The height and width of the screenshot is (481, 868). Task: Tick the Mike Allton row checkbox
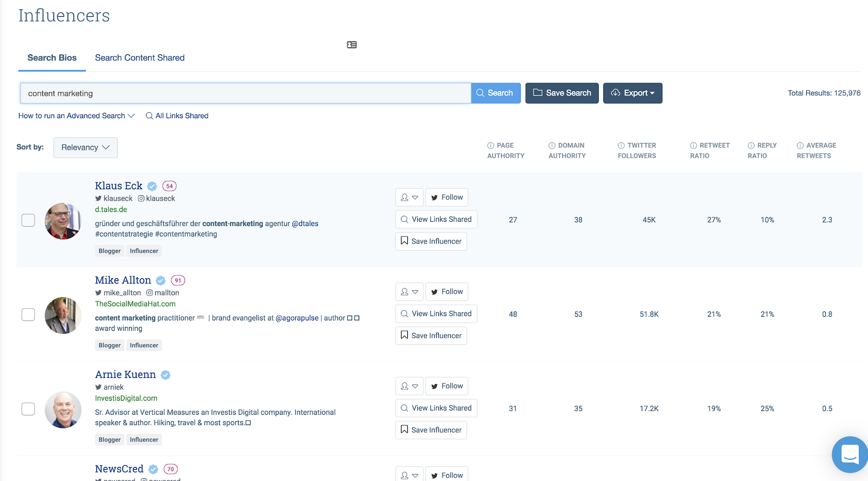[28, 315]
